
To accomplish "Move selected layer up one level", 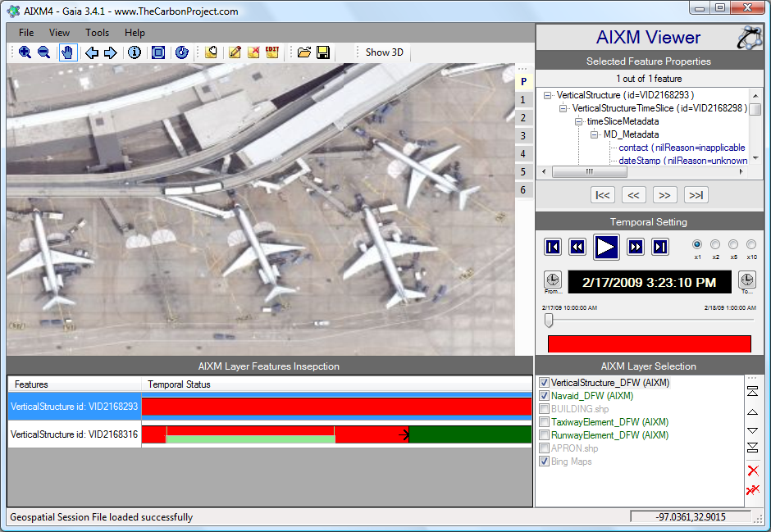I will [x=752, y=412].
